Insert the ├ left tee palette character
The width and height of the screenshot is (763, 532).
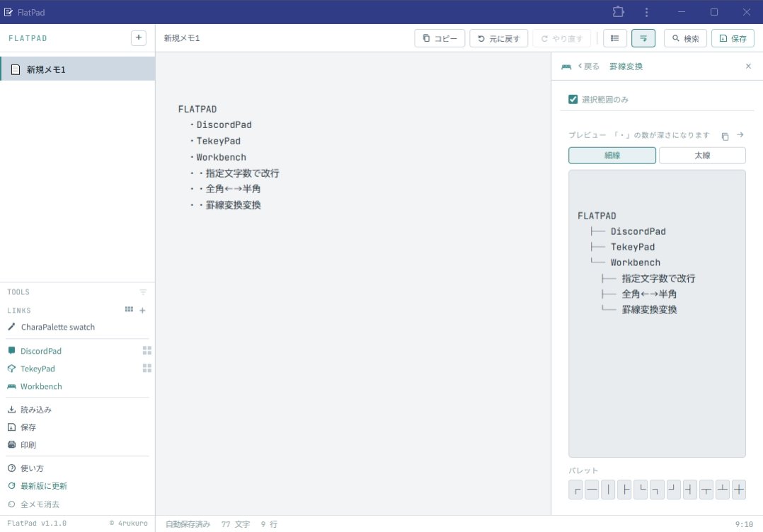(x=624, y=490)
